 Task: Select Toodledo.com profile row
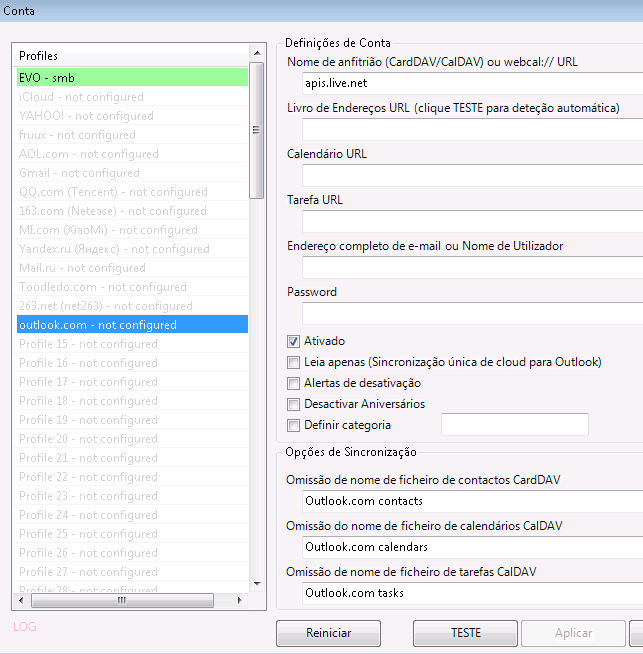(x=132, y=287)
